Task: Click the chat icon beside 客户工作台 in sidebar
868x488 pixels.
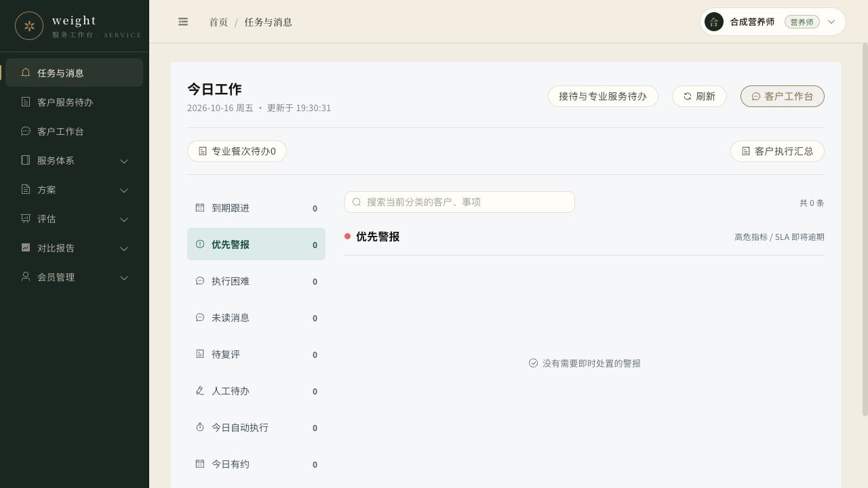Action: point(26,131)
